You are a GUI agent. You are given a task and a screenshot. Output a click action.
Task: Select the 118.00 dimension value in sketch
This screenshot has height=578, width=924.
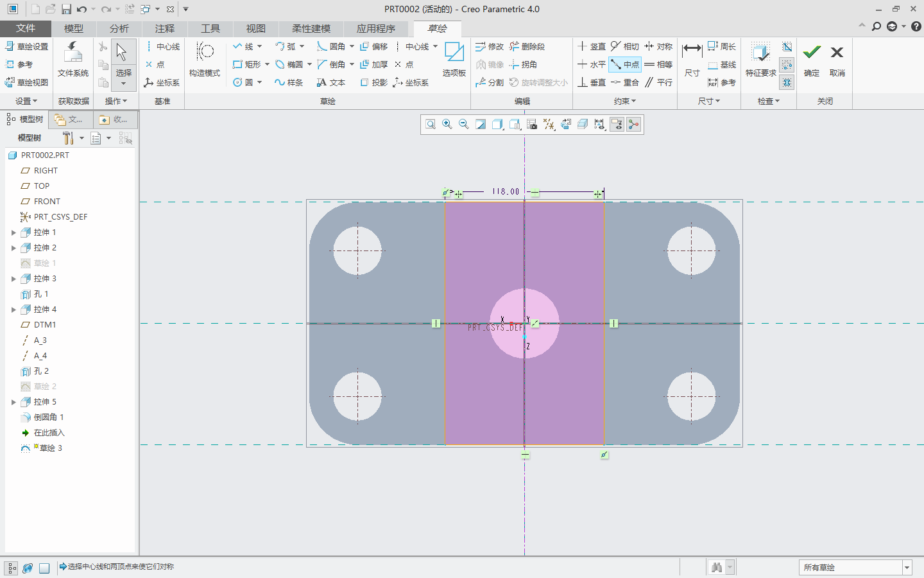point(506,191)
